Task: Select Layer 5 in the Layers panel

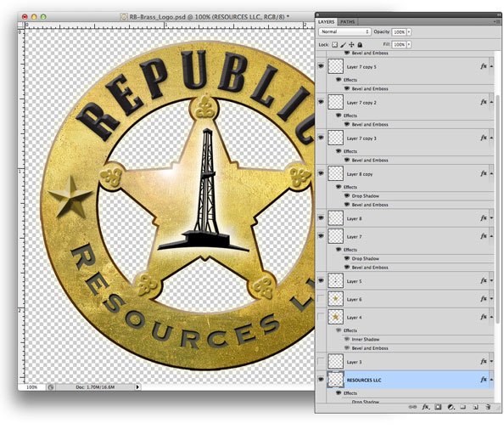Action: point(411,280)
